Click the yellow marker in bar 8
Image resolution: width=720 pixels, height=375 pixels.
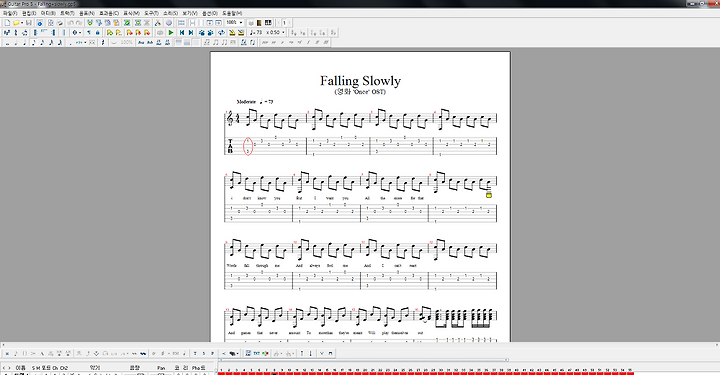point(489,195)
